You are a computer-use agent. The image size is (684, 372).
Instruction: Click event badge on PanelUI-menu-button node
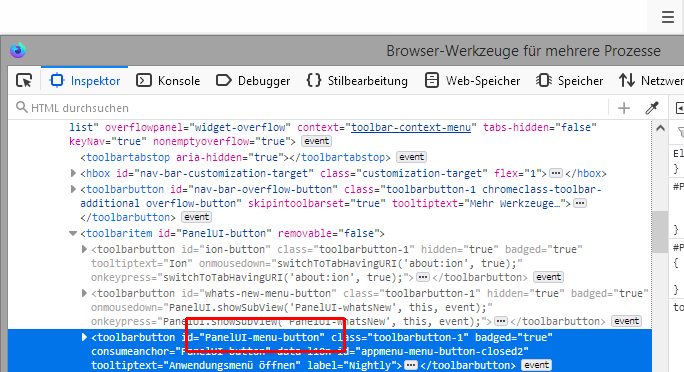click(x=537, y=365)
